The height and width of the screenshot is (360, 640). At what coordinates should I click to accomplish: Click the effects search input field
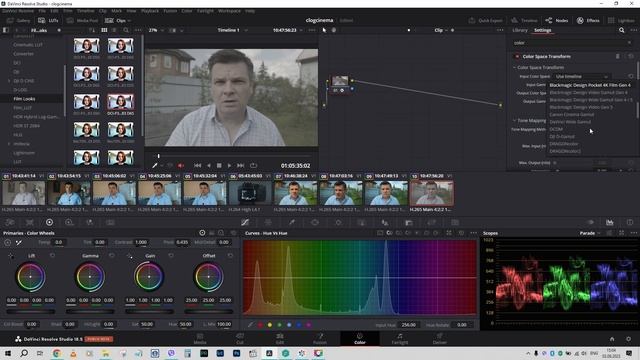[x=571, y=42]
